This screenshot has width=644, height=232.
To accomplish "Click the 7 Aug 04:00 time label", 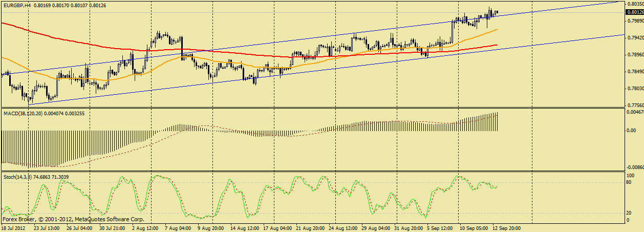I will coord(178,228).
